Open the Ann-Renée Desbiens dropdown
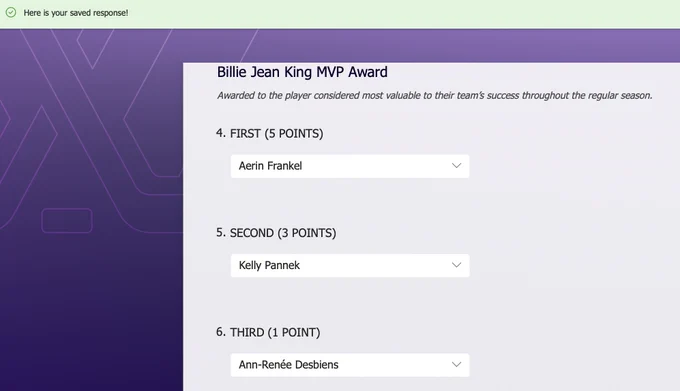The height and width of the screenshot is (391, 680). coord(350,365)
